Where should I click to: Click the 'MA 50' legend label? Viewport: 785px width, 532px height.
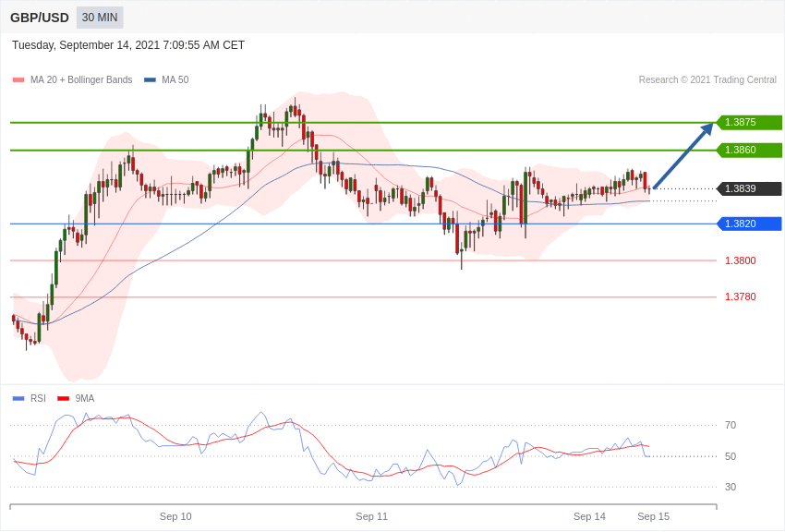[x=175, y=80]
